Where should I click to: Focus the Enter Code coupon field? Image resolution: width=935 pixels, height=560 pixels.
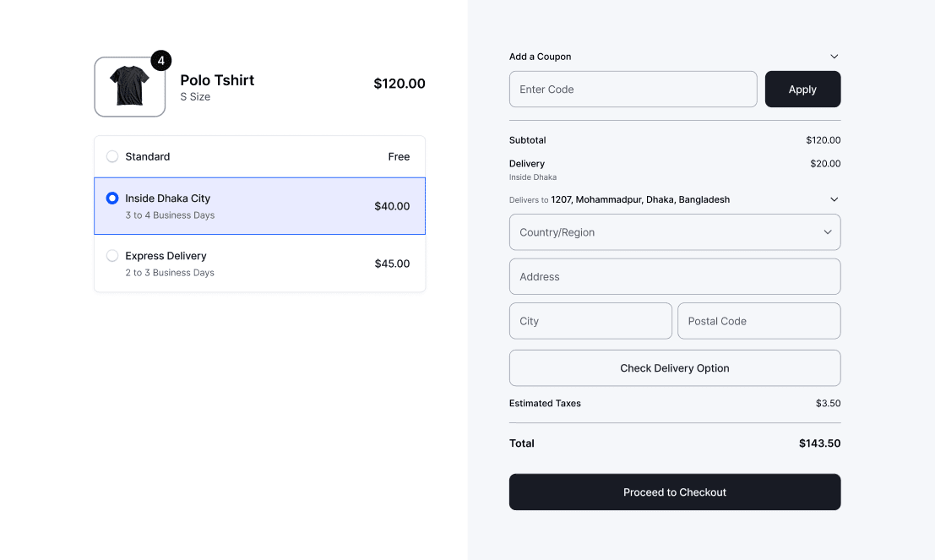point(633,90)
